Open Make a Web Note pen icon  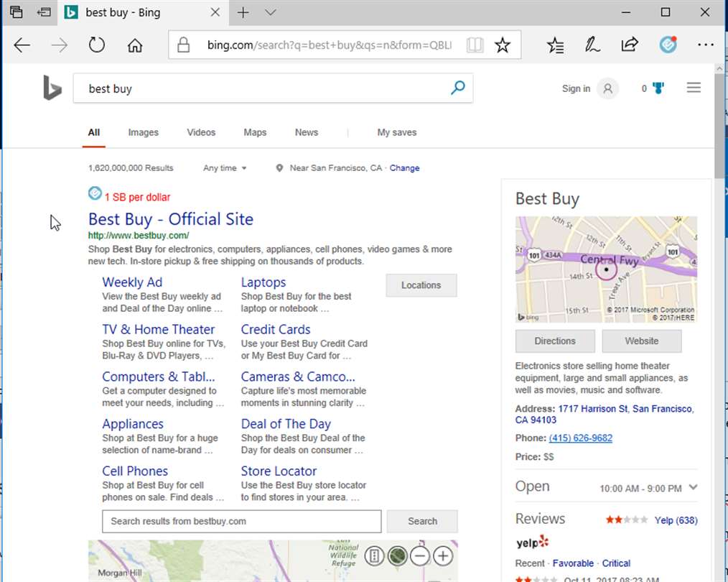pyautogui.click(x=592, y=45)
